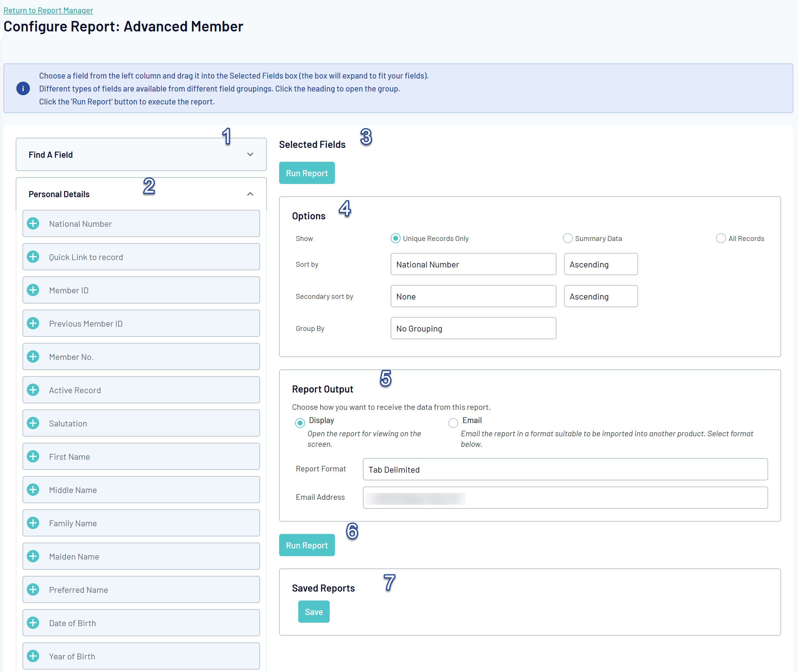The image size is (798, 672).
Task: Select the Summary Data radio option
Action: tap(568, 238)
